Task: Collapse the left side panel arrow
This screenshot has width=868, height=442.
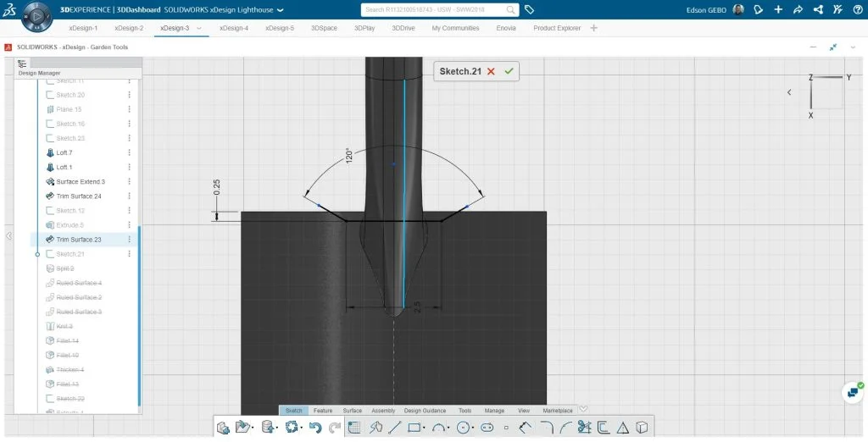Action: tap(8, 236)
